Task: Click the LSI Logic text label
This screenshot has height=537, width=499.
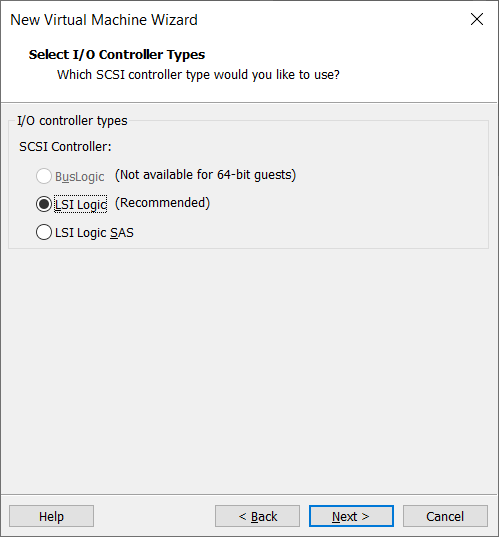Action: 81,204
